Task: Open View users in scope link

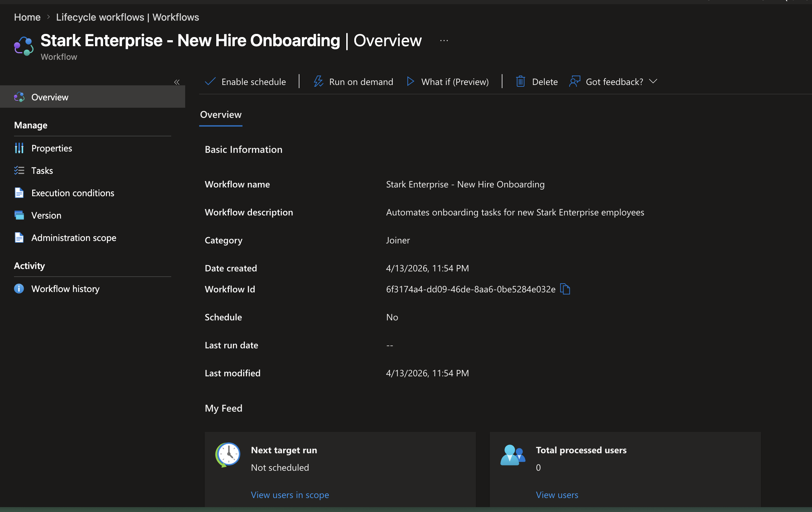Action: [x=290, y=495]
